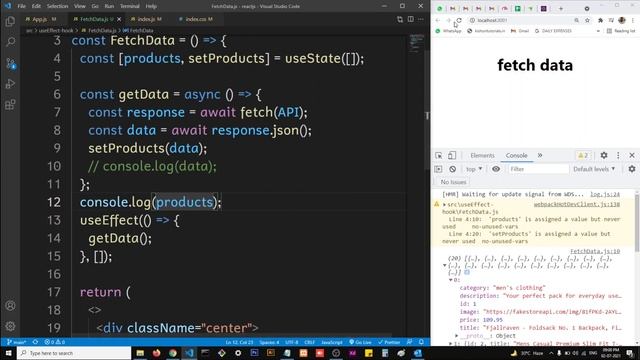This screenshot has height=360, width=640.
Task: Open Chrome's three-dot menu
Action: 633,20
